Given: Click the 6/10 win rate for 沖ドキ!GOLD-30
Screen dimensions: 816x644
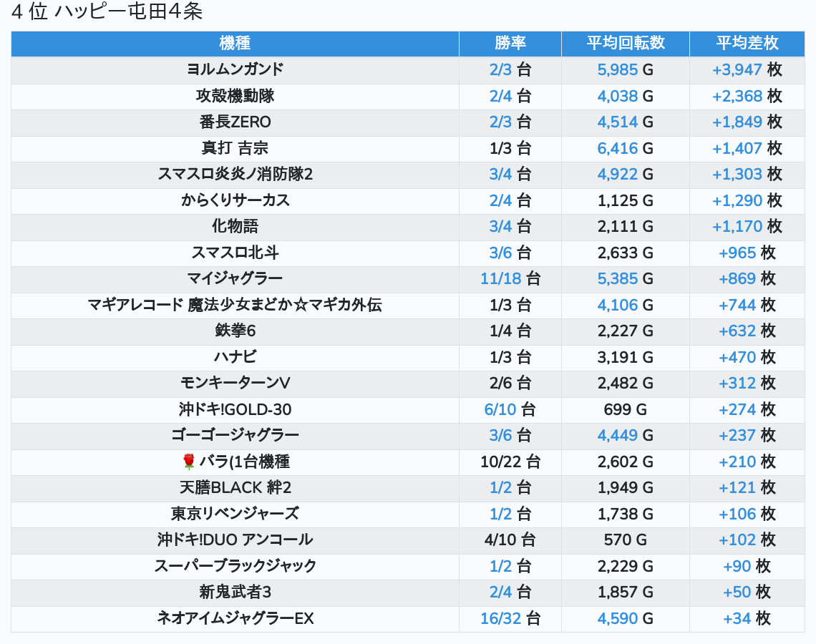Looking at the screenshot, I should click(x=500, y=409).
